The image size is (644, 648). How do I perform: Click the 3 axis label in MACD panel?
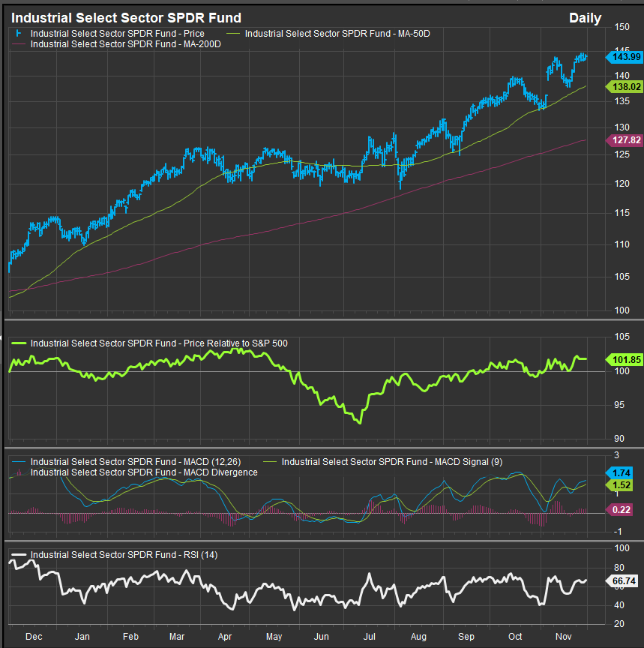point(617,455)
